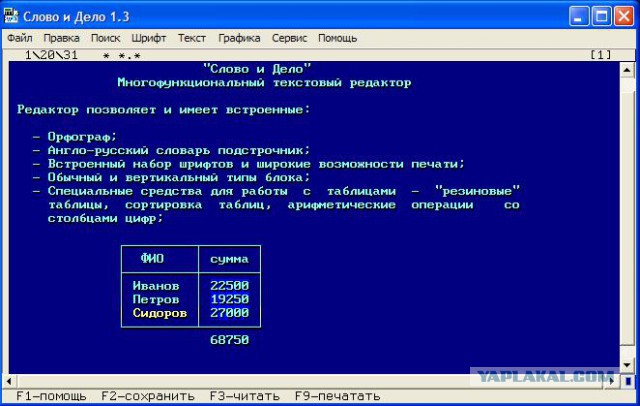This screenshot has width=640, height=406.
Task: Minimize the Слово и Дело window
Action: tap(578, 16)
